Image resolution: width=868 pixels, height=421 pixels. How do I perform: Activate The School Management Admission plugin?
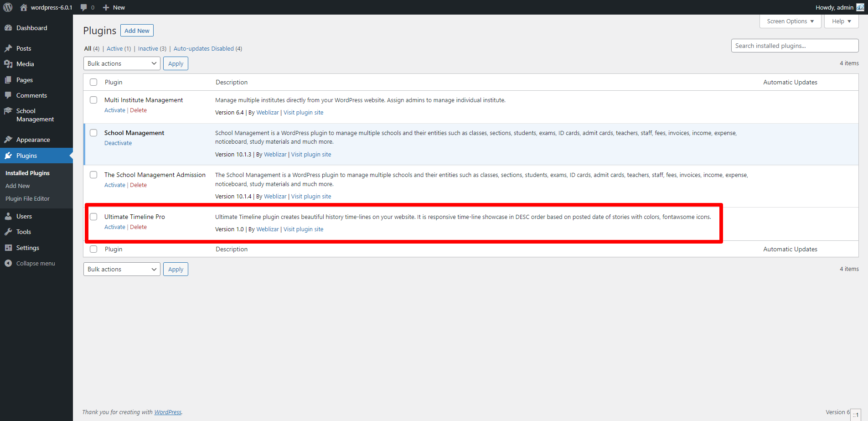click(114, 185)
